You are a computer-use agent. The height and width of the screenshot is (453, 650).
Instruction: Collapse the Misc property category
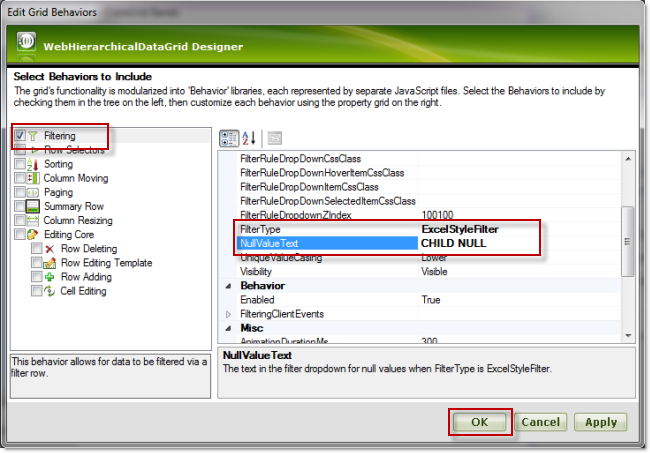pos(228,328)
